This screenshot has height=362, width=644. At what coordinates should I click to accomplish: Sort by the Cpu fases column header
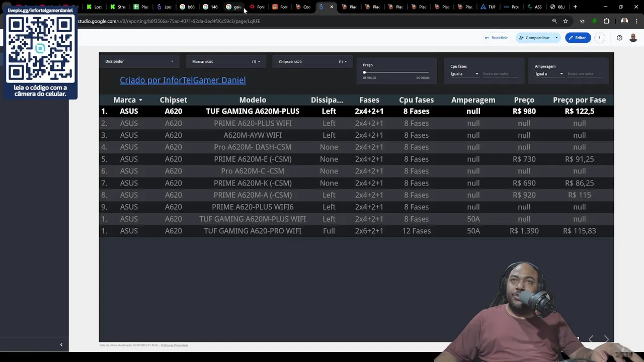(x=416, y=100)
